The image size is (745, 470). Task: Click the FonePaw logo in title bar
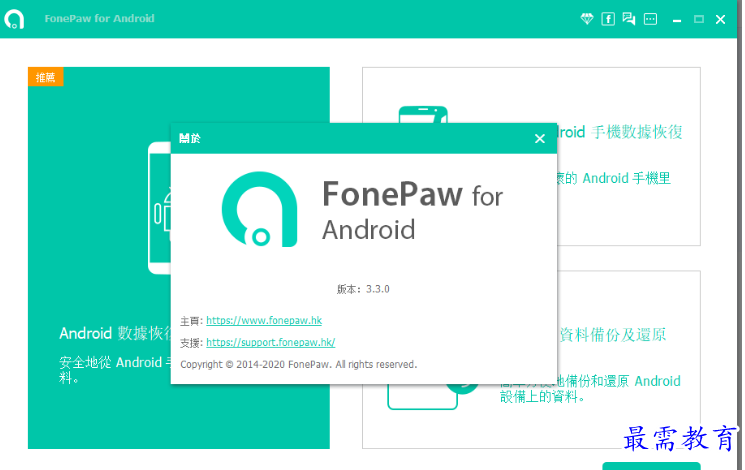[x=14, y=19]
